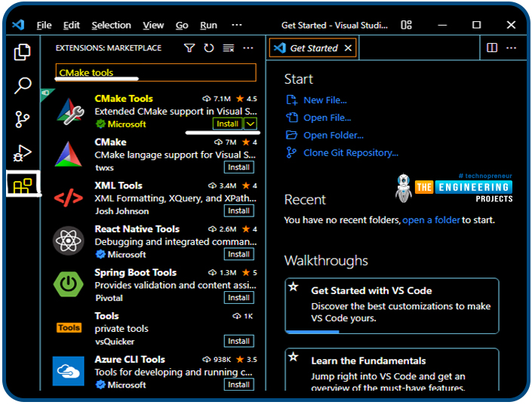Open the Run and Debug view

23,152
